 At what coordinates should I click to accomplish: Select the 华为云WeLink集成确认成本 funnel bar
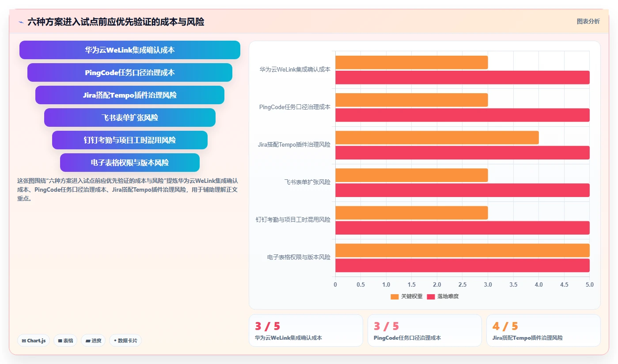pos(130,50)
